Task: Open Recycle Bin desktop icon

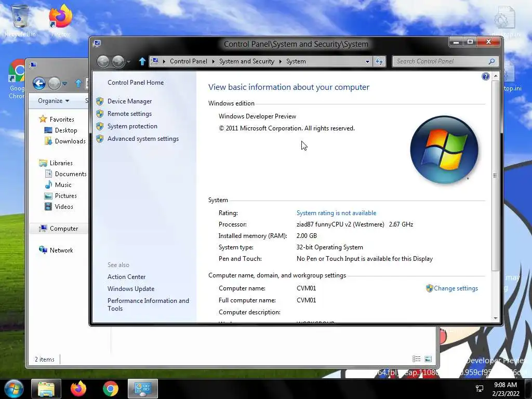Action: pos(20,21)
